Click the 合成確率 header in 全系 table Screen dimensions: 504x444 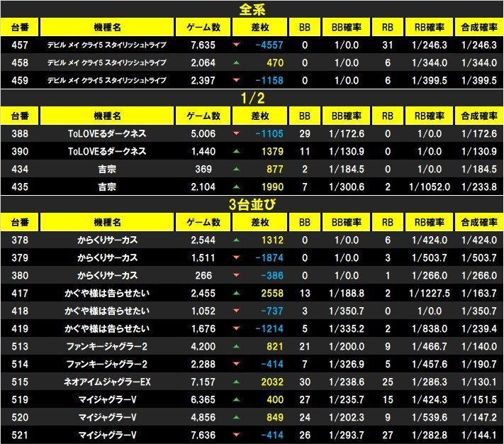tap(479, 27)
